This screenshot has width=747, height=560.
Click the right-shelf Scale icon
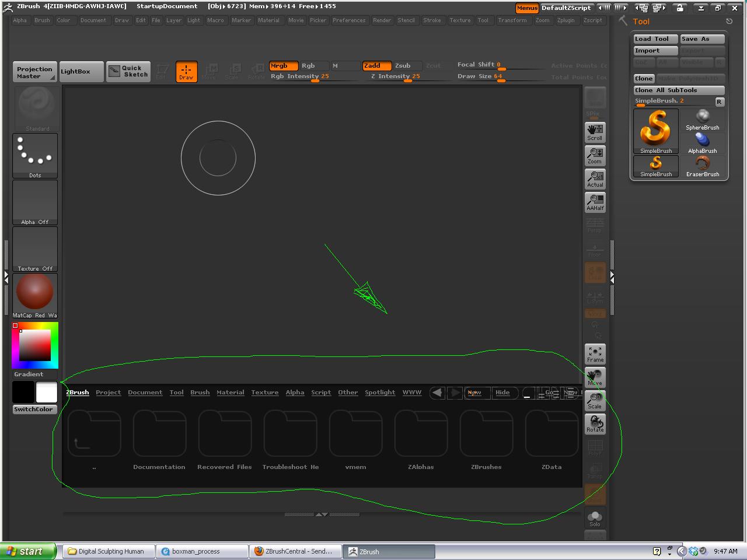(595, 401)
